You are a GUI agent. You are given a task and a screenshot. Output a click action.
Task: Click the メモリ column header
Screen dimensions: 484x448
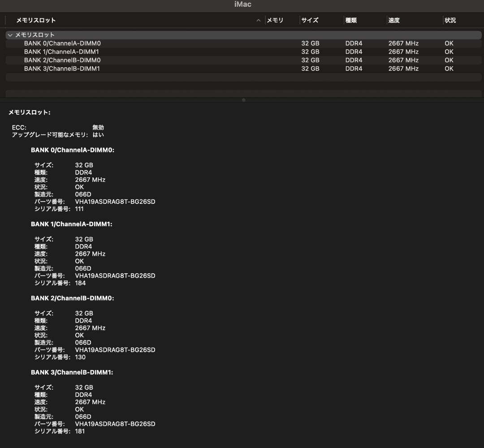275,20
